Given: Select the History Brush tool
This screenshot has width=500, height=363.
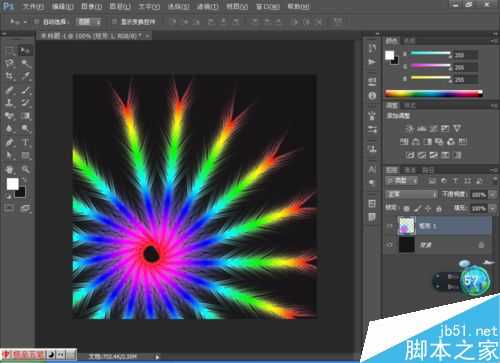Looking at the screenshot, I should point(25,103).
